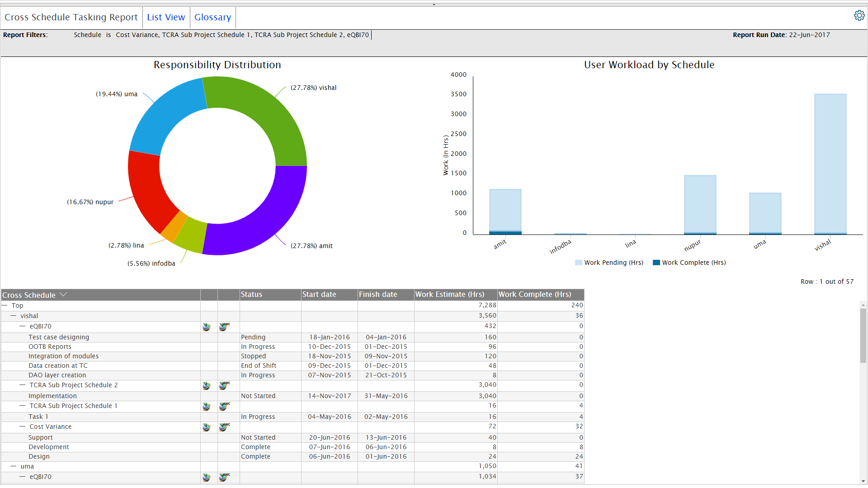Open vishal's eQBI70 schedule in AWC
The width and height of the screenshot is (868, 488).
coord(224,327)
